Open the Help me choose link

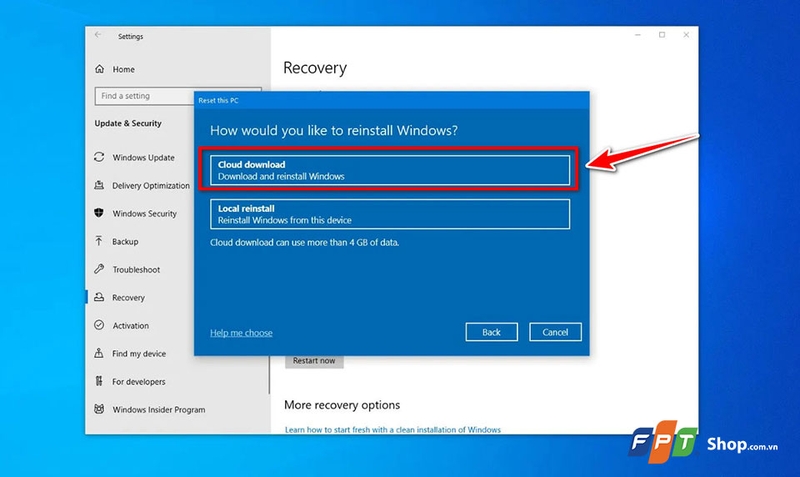[x=241, y=333]
